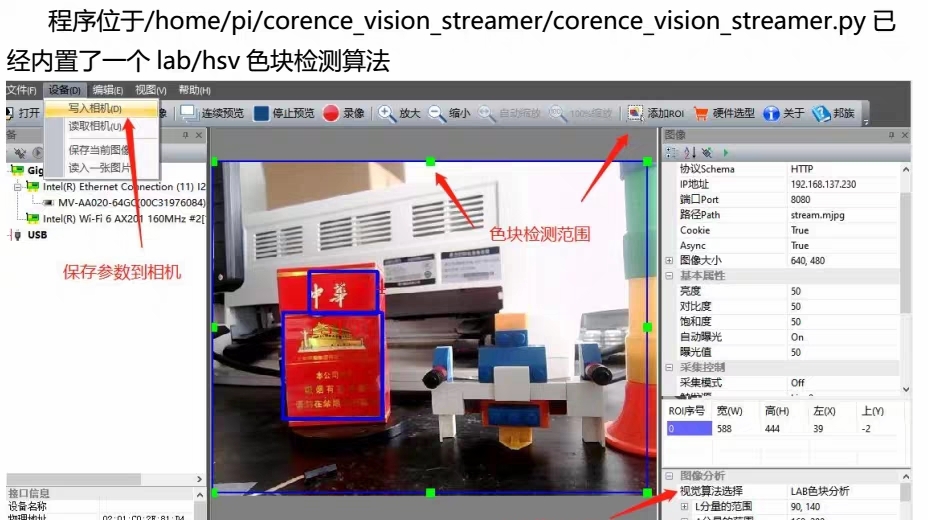Screen dimensions: 928x520
Task: Open the 邦族 help icon
Action: tap(821, 113)
